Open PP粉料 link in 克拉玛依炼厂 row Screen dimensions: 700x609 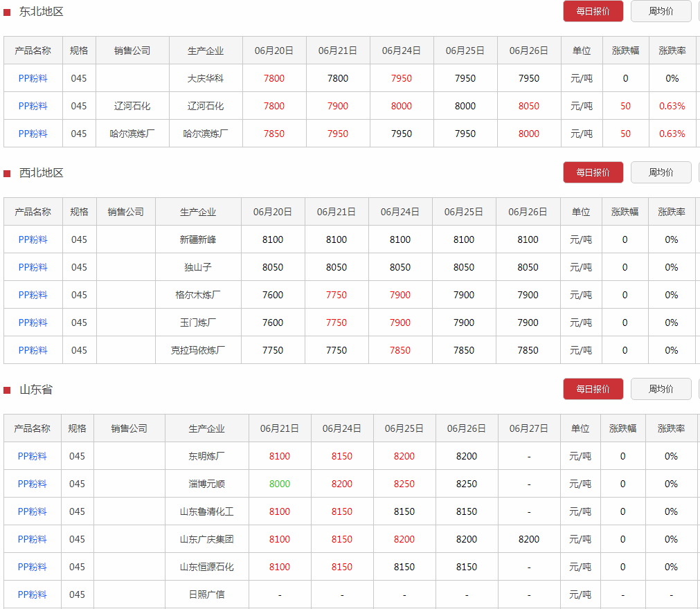[x=33, y=350]
